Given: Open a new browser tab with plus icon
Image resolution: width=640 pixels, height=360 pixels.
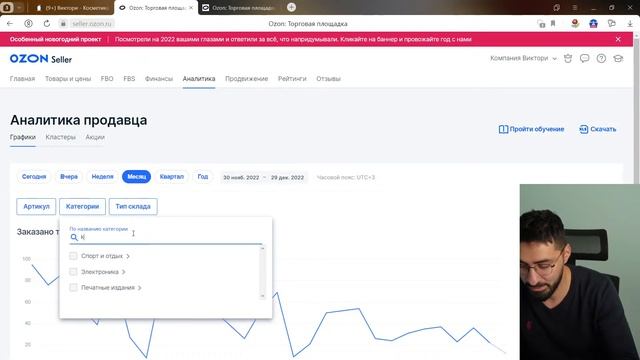Looking at the screenshot, I should (x=291, y=7).
